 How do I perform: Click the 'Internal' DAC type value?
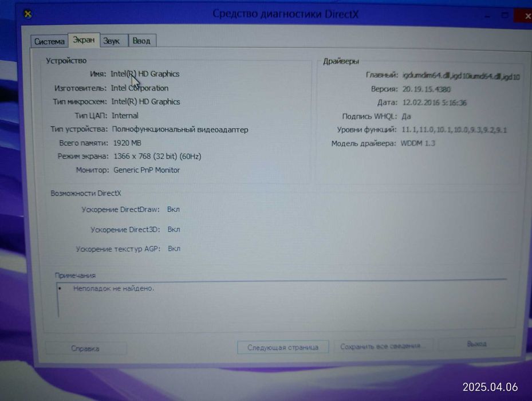click(125, 116)
